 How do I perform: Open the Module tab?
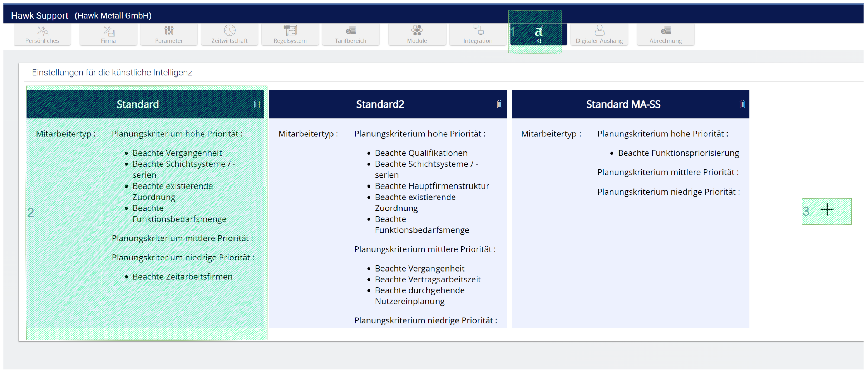417,35
